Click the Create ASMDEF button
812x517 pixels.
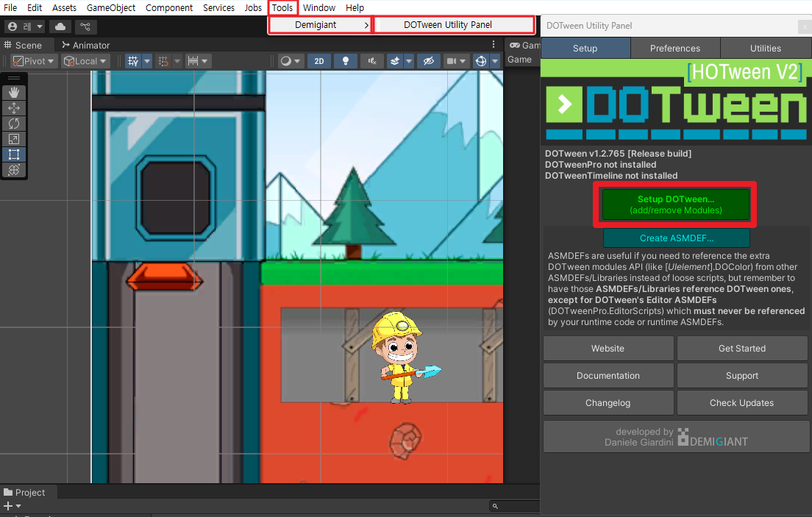pos(677,238)
